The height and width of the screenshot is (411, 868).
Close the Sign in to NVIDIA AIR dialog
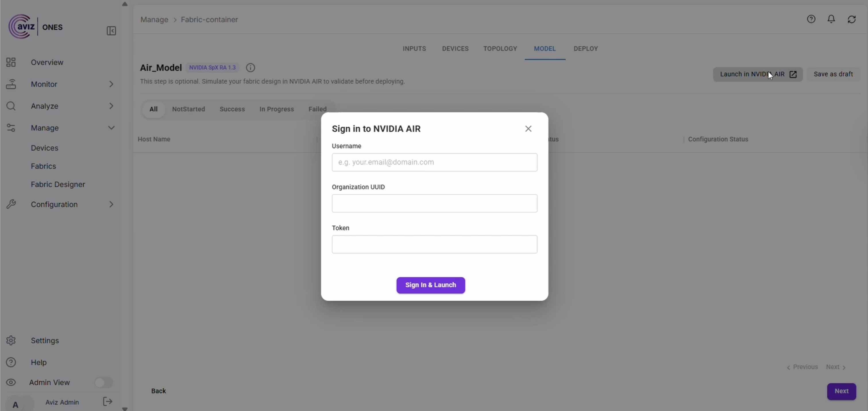point(528,129)
